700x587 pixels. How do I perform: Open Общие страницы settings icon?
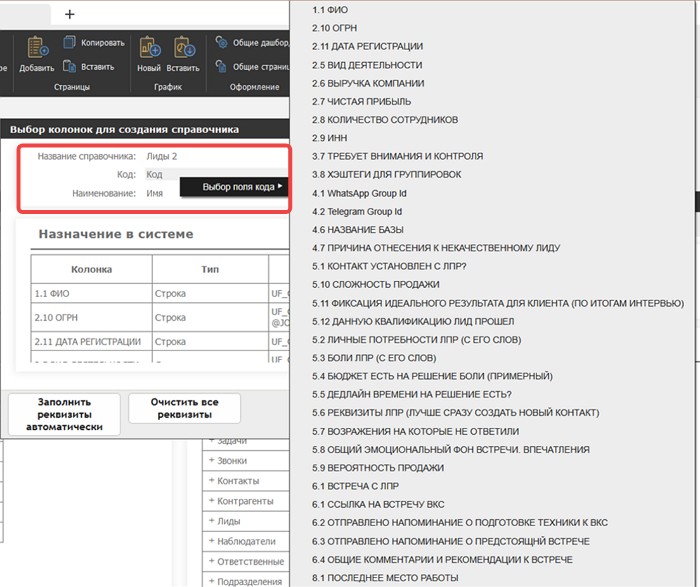[221, 67]
